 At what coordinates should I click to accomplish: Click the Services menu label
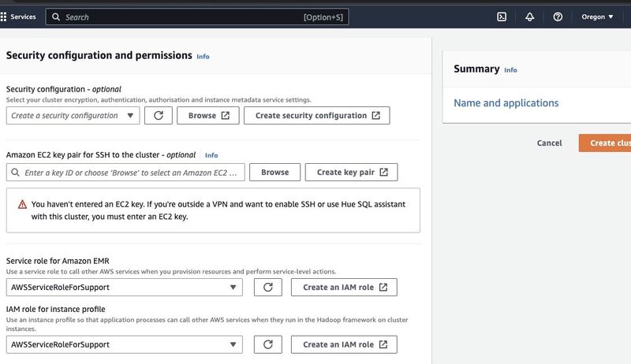[23, 17]
